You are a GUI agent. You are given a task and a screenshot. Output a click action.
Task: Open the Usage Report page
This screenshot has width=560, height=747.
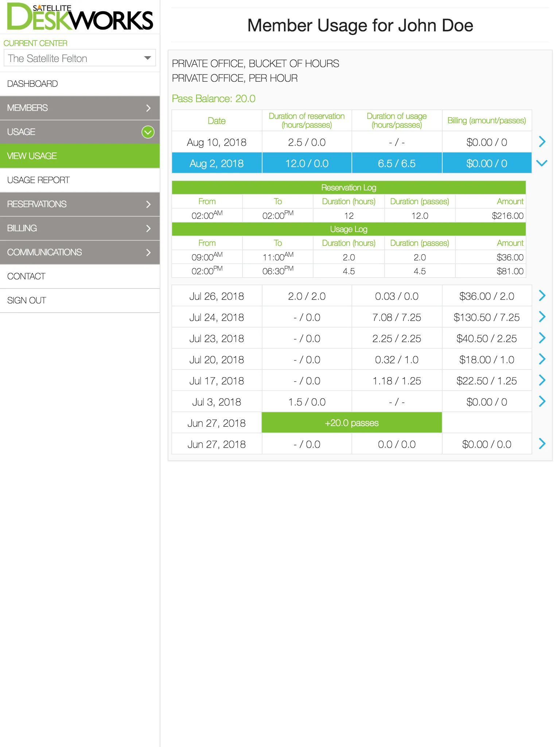(x=80, y=180)
